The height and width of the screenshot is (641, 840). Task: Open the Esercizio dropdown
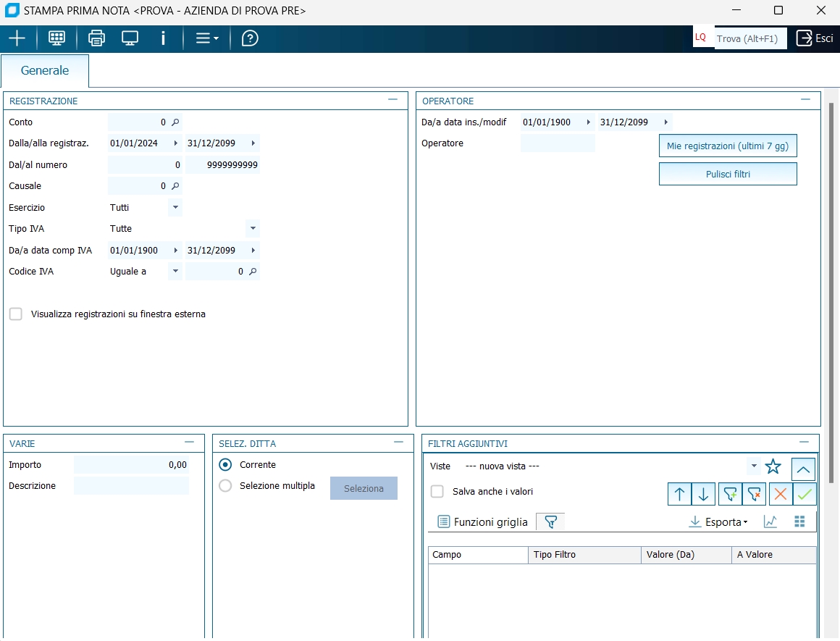(175, 208)
